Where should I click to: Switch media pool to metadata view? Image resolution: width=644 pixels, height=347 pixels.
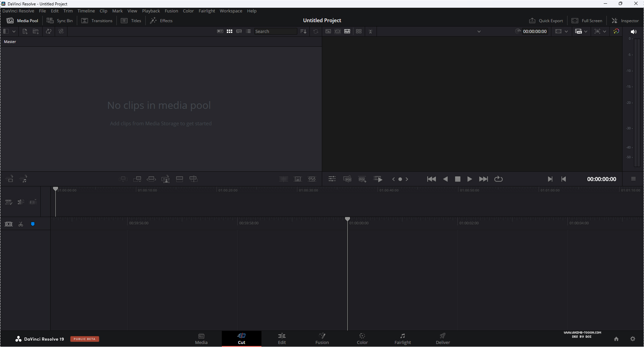pyautogui.click(x=220, y=31)
